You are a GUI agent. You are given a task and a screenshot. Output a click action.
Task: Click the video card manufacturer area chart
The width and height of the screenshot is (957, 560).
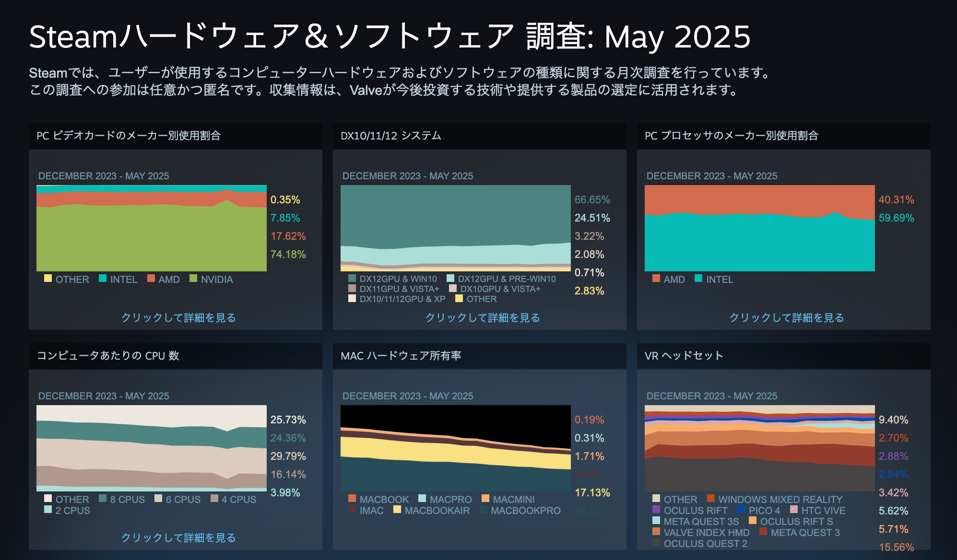pyautogui.click(x=152, y=228)
